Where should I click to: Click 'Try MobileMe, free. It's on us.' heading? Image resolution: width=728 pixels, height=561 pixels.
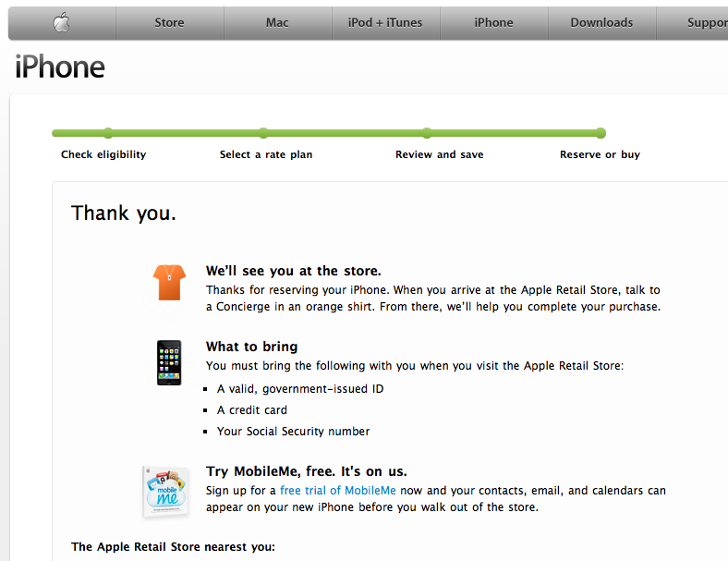click(307, 471)
